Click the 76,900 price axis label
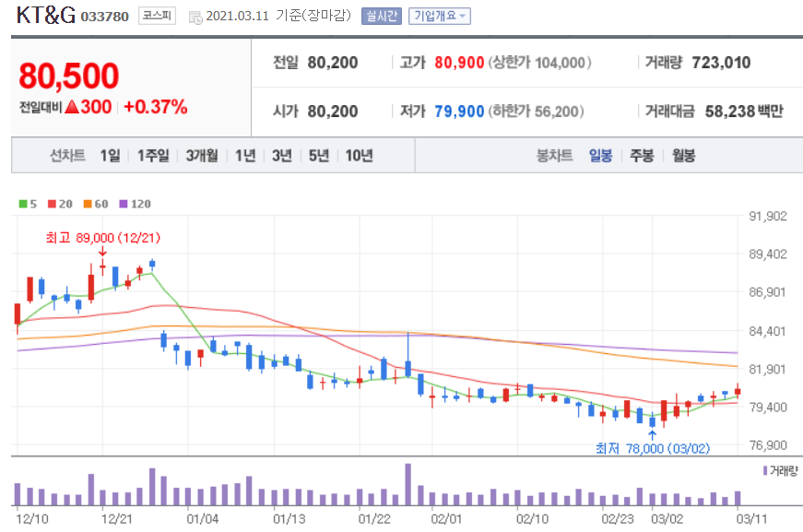The width and height of the screenshot is (803, 532). (768, 445)
